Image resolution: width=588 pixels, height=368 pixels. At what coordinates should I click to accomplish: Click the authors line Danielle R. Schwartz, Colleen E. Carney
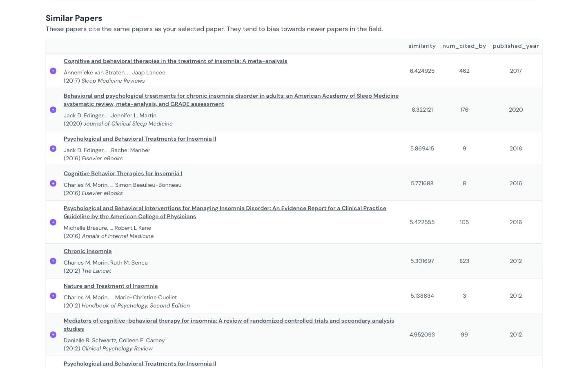(x=114, y=340)
